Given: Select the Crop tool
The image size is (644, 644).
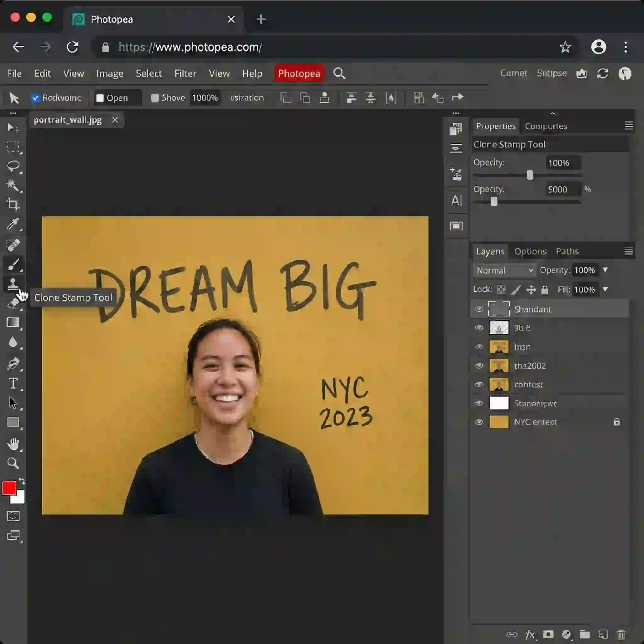Looking at the screenshot, I should [13, 204].
